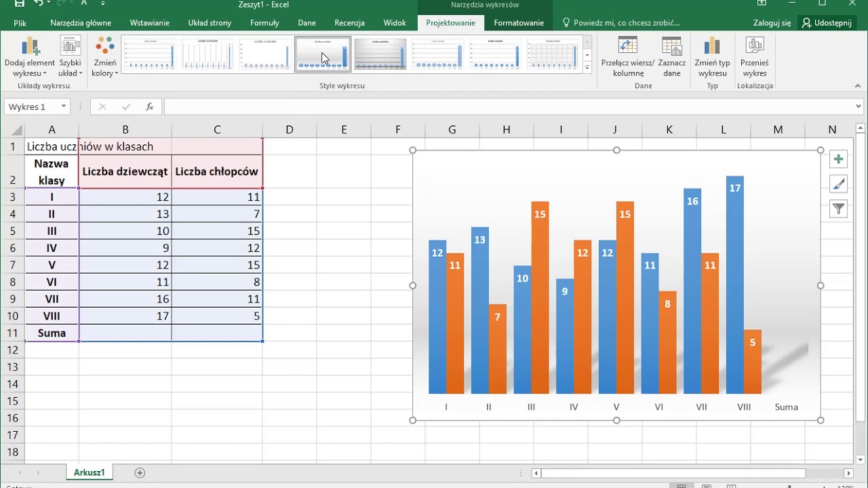Viewport: 868px width, 488px height.
Task: Add a new sheet with plus button
Action: 140,472
